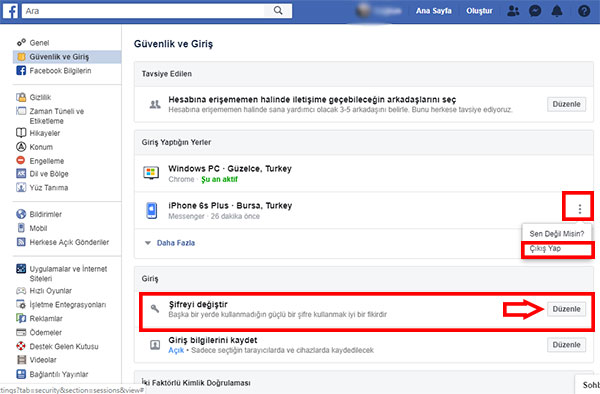
Task: Open Ödemeler settings link
Action: click(x=46, y=332)
